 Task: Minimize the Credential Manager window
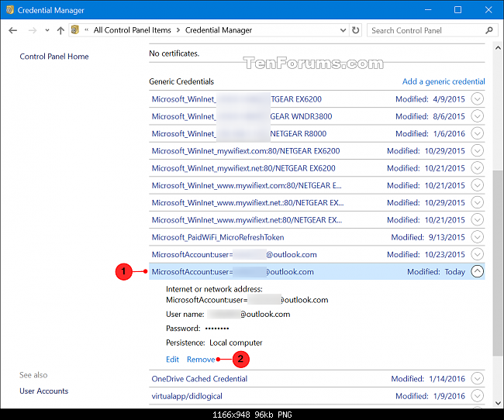428,10
